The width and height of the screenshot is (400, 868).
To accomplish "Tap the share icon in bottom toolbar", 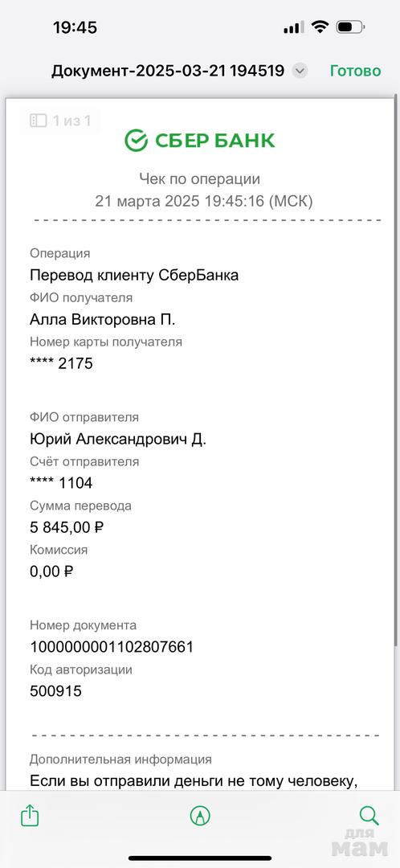I will click(x=30, y=816).
